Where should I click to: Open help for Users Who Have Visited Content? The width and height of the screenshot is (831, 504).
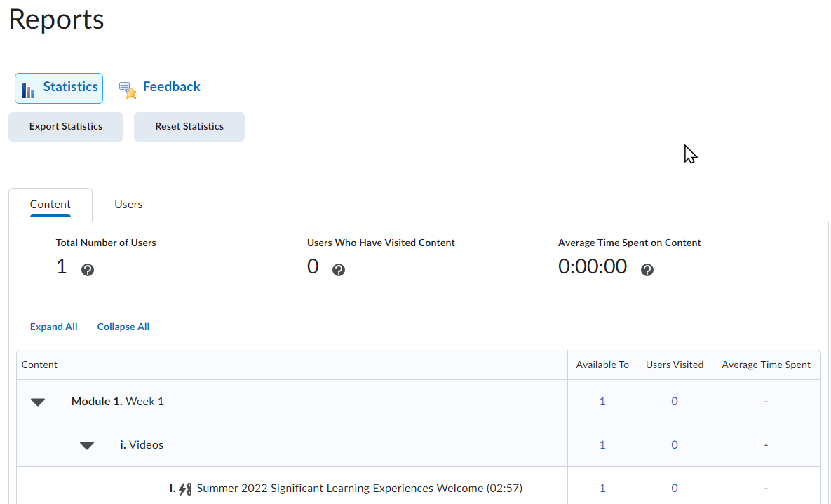click(339, 270)
